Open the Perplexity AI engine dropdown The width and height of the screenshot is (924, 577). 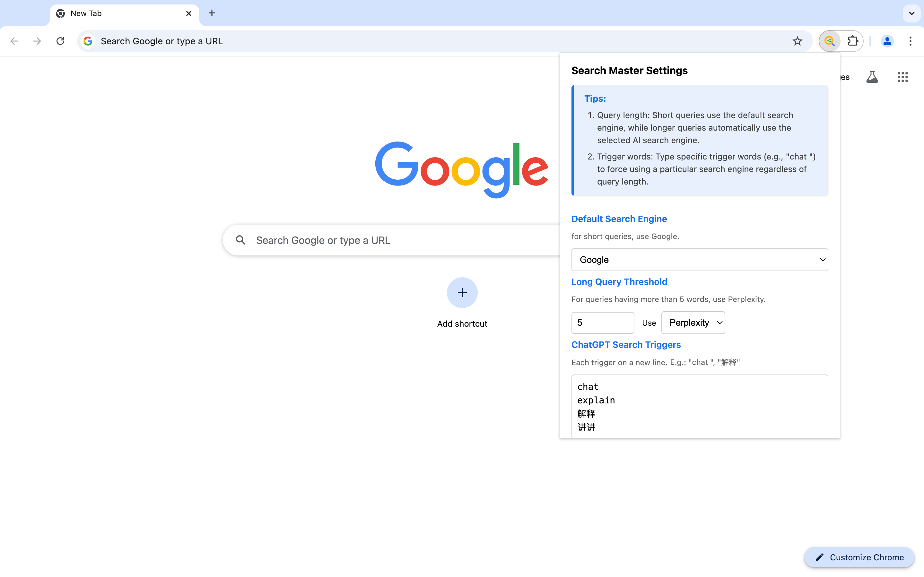693,323
